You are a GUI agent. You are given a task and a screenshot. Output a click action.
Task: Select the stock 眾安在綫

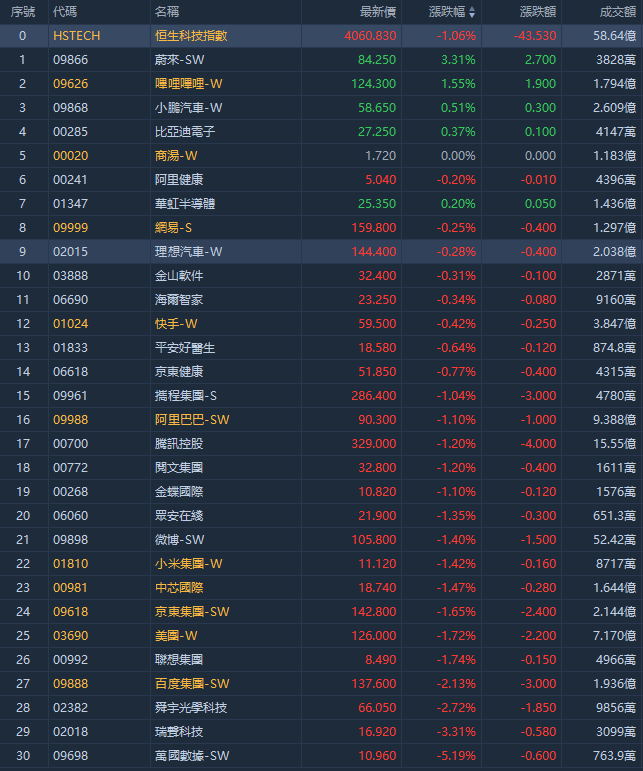[179, 516]
